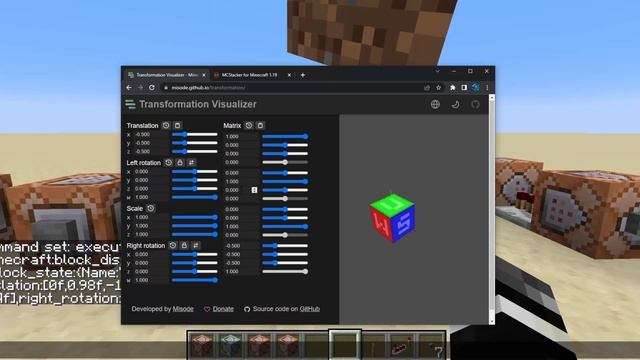
Task: Click Left rotation w value field
Action: coord(150,197)
